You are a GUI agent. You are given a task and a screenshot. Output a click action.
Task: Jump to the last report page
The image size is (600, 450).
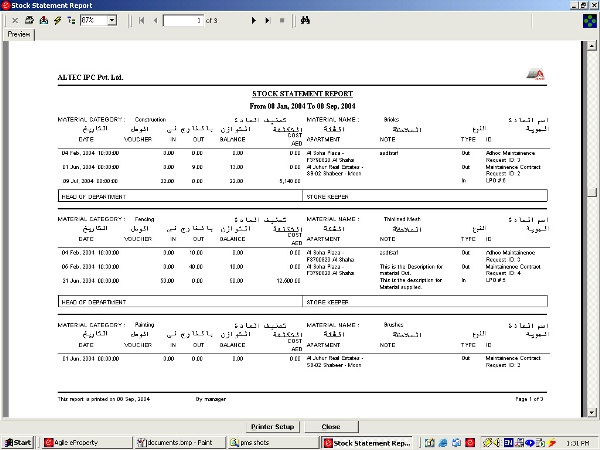(267, 20)
